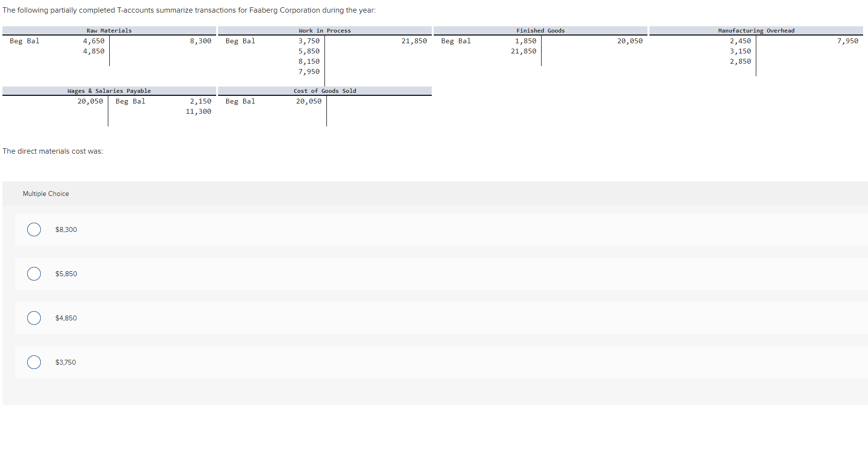Image resolution: width=868 pixels, height=458 pixels.
Task: Click the 4,650 Raw Materials beginning balance
Action: click(x=94, y=41)
